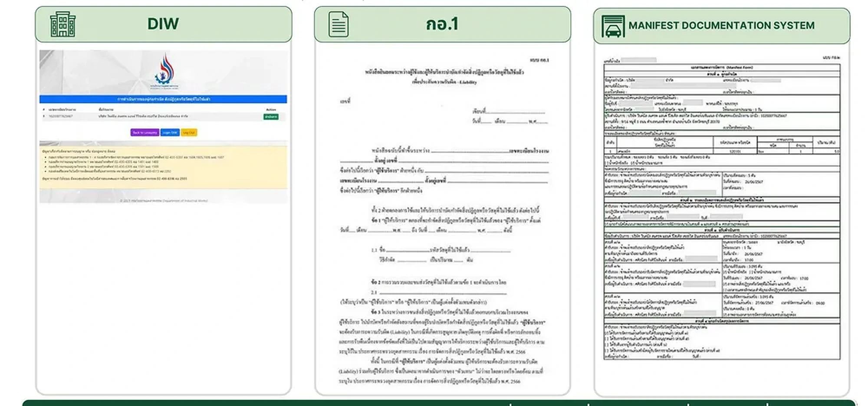Click the yellow Log Out button
The width and height of the screenshot is (868, 406).
click(x=189, y=132)
